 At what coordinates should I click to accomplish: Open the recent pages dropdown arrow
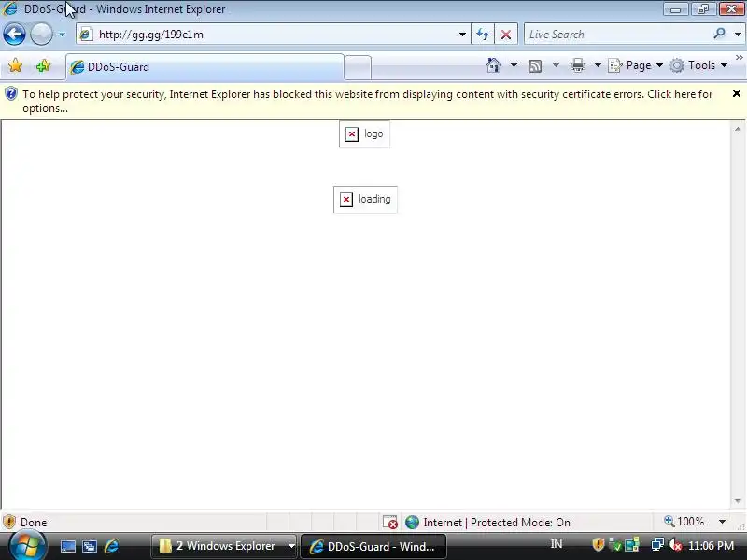pos(62,35)
